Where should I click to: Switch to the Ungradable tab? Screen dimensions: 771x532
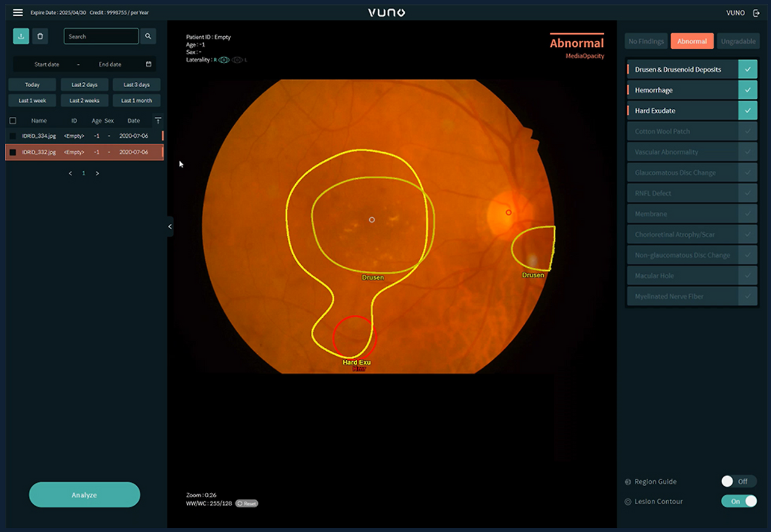[738, 41]
